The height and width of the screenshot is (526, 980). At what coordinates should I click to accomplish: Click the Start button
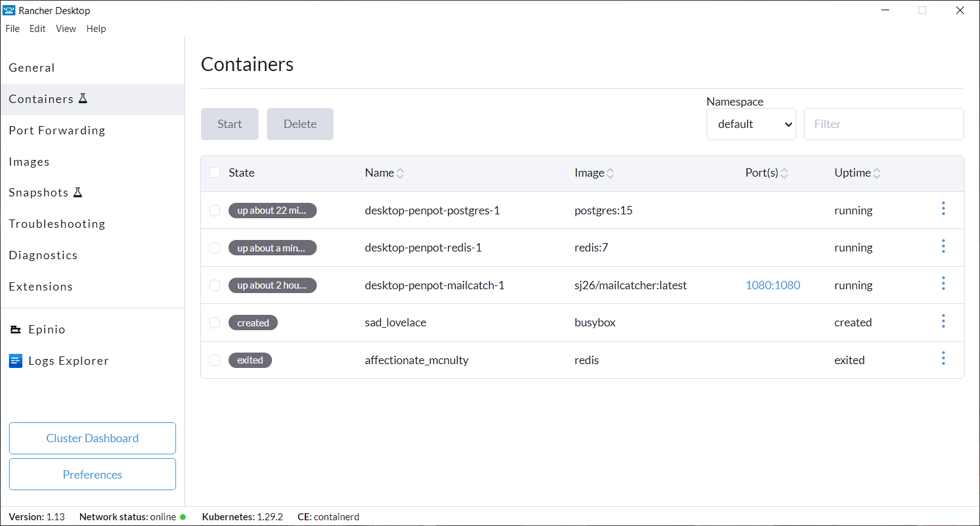coord(230,124)
